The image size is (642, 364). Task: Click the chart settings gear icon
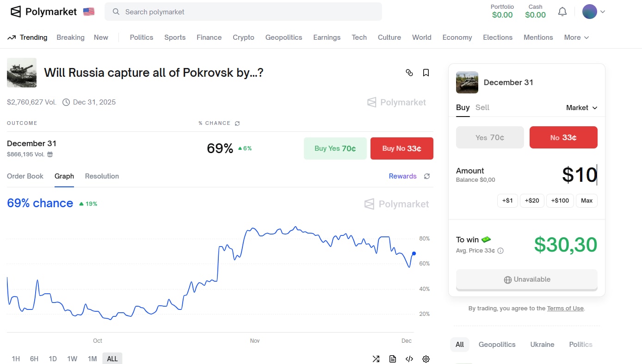pos(426,359)
